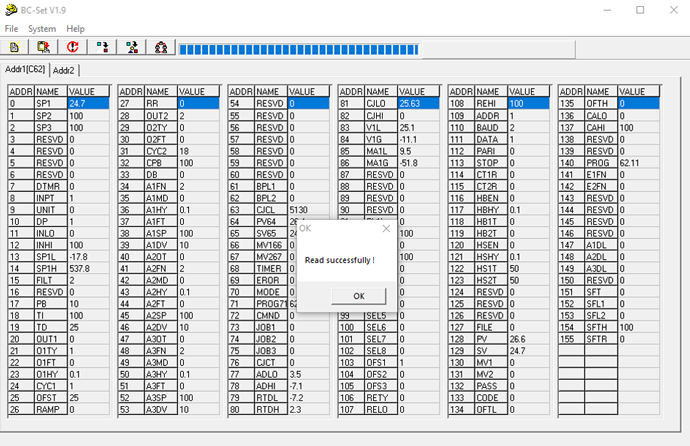Click the OFTH value cell at address 135
Viewport: 690px width, 446px height.
[638, 103]
